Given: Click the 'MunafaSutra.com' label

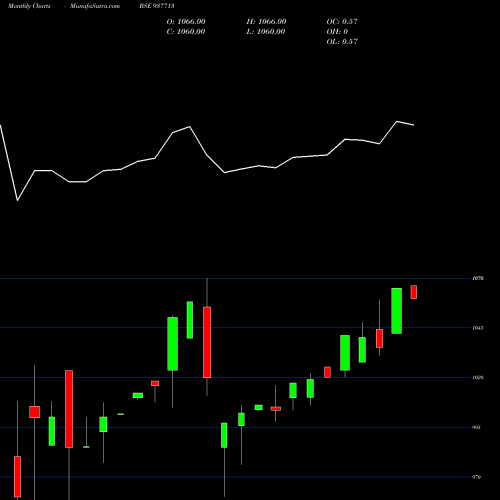Looking at the screenshot, I should 95,6.
